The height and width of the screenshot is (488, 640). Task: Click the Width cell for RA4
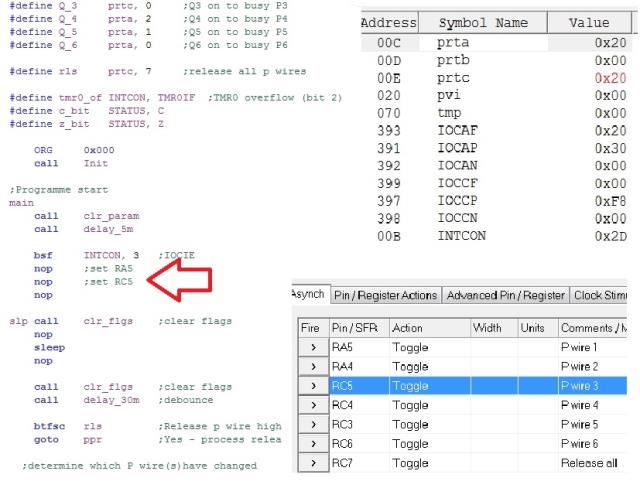(494, 366)
